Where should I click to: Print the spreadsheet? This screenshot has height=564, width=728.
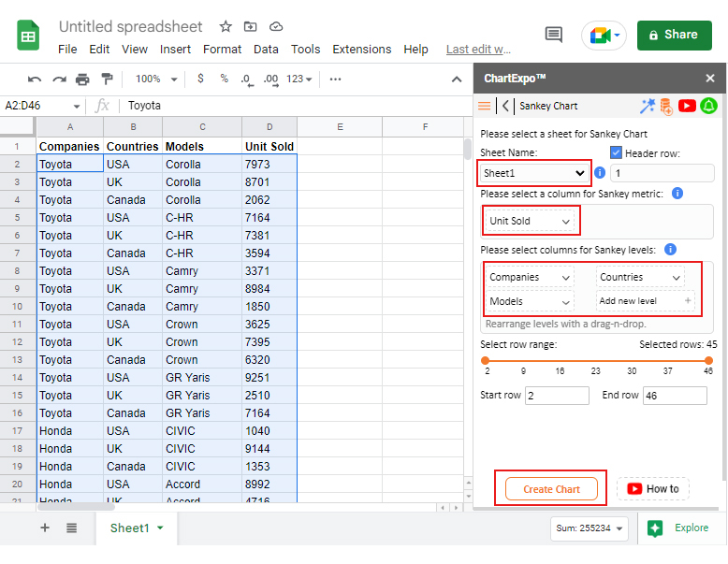82,80
